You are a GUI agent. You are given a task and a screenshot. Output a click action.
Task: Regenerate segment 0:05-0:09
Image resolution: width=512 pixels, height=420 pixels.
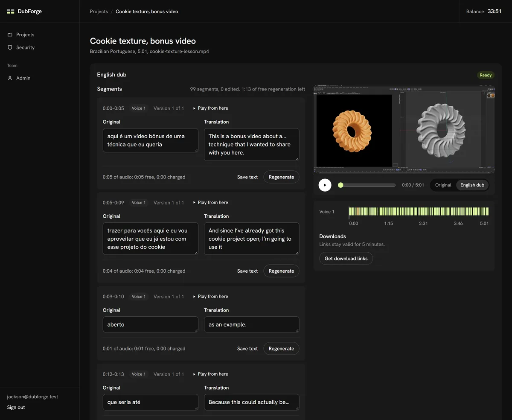(x=281, y=271)
